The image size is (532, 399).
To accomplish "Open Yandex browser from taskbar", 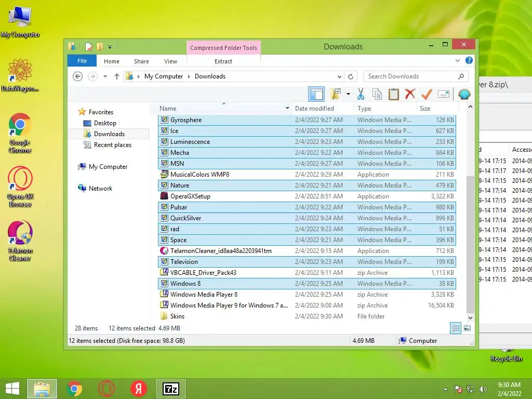I will [x=138, y=389].
